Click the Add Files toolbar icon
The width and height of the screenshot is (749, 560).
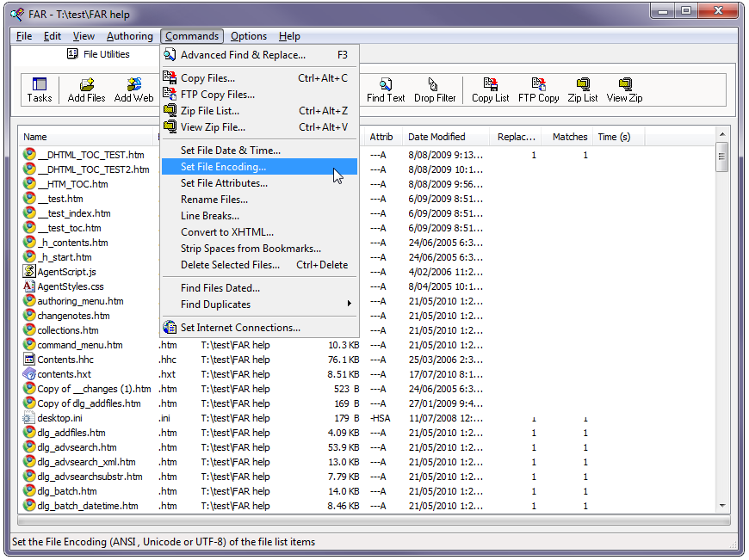point(86,89)
